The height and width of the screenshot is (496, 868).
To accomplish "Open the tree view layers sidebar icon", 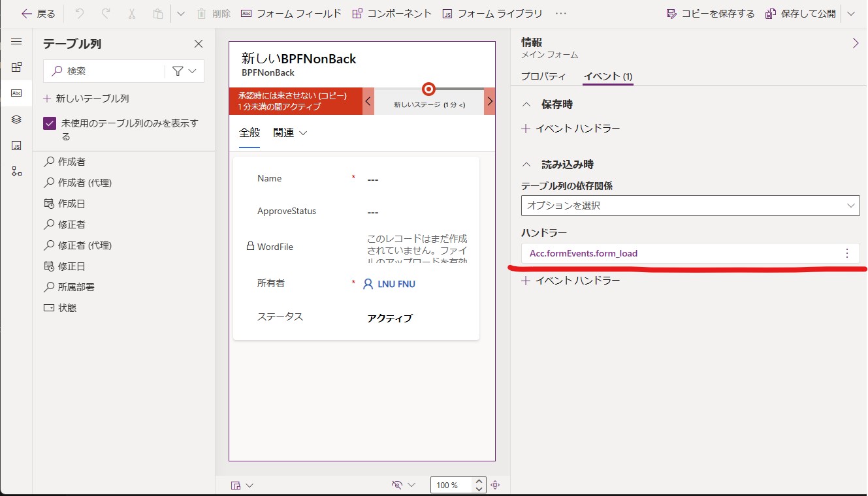I will pos(16,119).
